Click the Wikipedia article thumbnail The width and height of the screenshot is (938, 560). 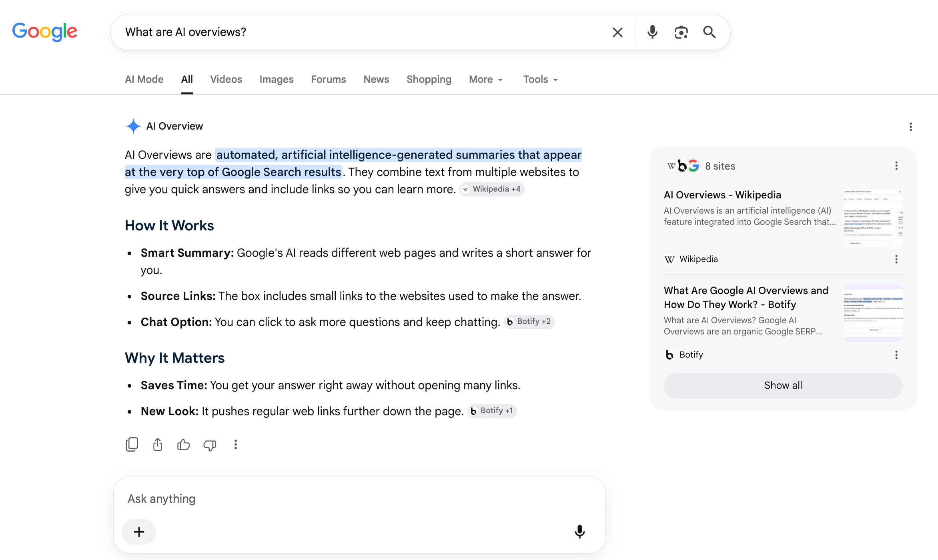873,218
